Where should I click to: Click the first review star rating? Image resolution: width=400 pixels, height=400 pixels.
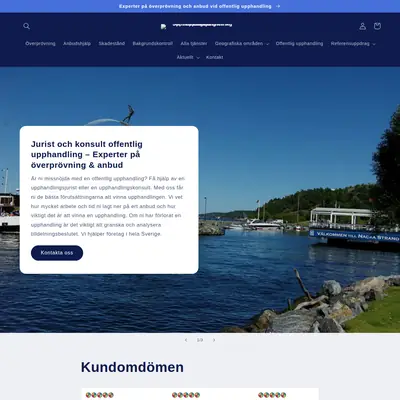tap(100, 395)
